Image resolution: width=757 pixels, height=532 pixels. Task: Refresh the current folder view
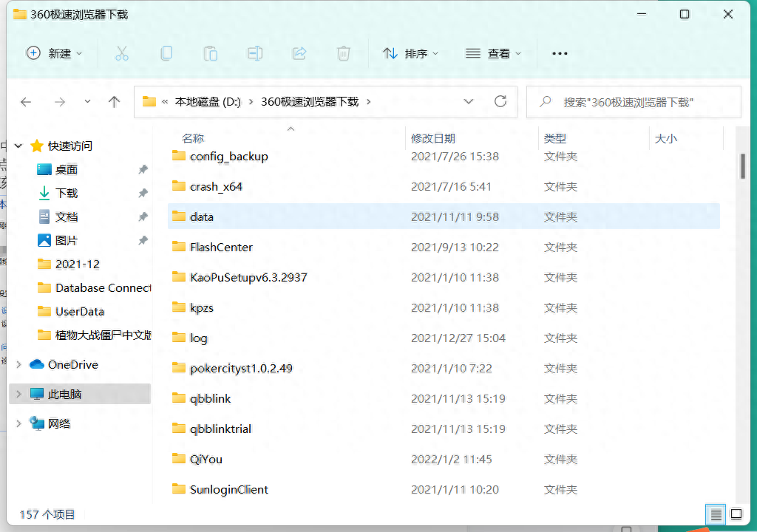[x=500, y=101]
